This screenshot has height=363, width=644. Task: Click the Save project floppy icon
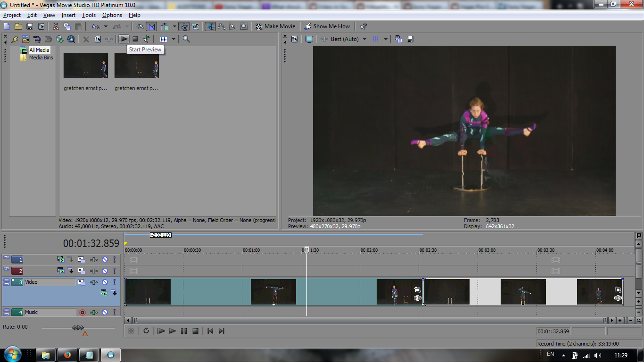pyautogui.click(x=30, y=26)
